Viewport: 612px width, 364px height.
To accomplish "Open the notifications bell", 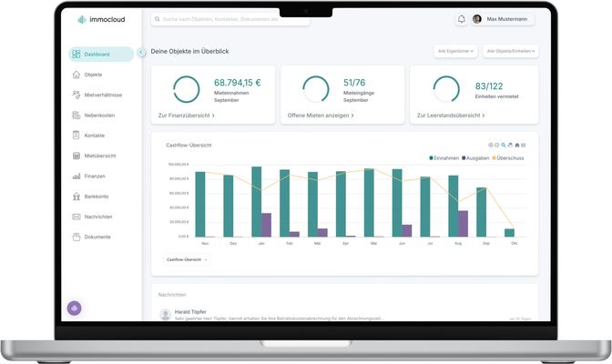I will 462,19.
